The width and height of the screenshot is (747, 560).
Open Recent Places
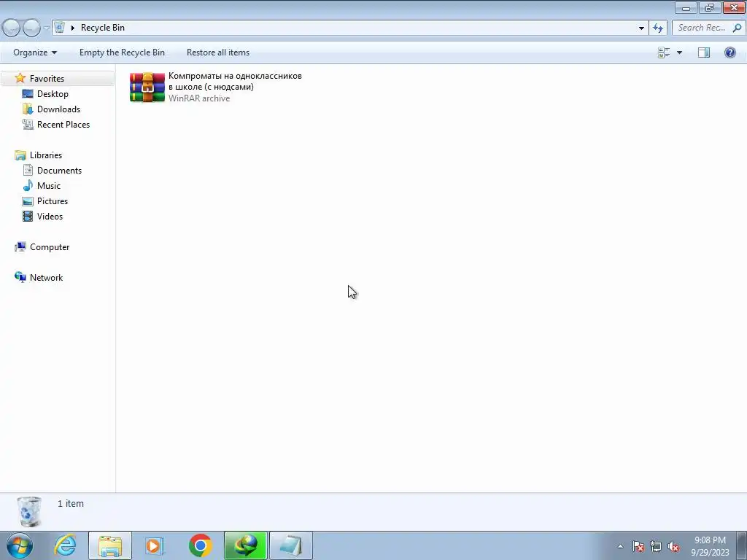pos(63,124)
